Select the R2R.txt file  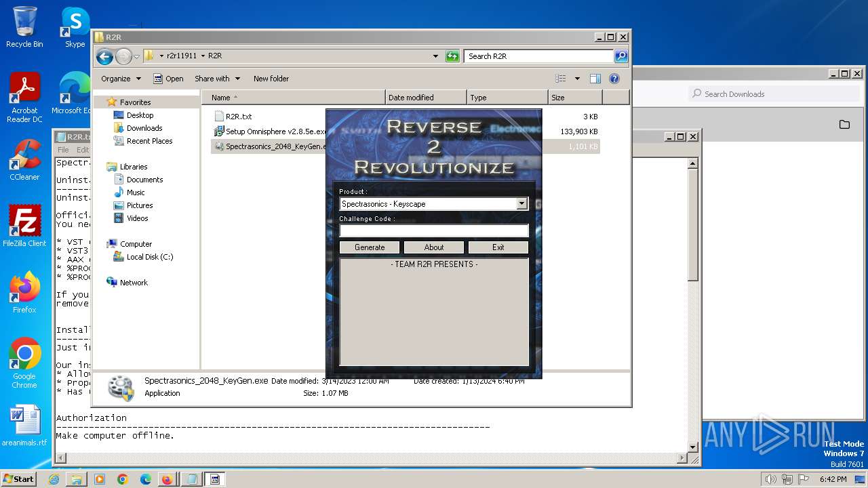pyautogui.click(x=233, y=117)
